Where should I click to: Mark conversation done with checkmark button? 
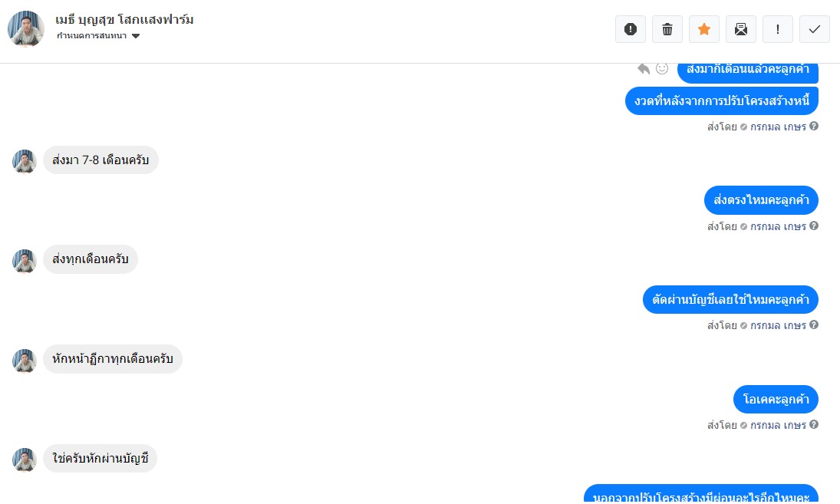814,29
